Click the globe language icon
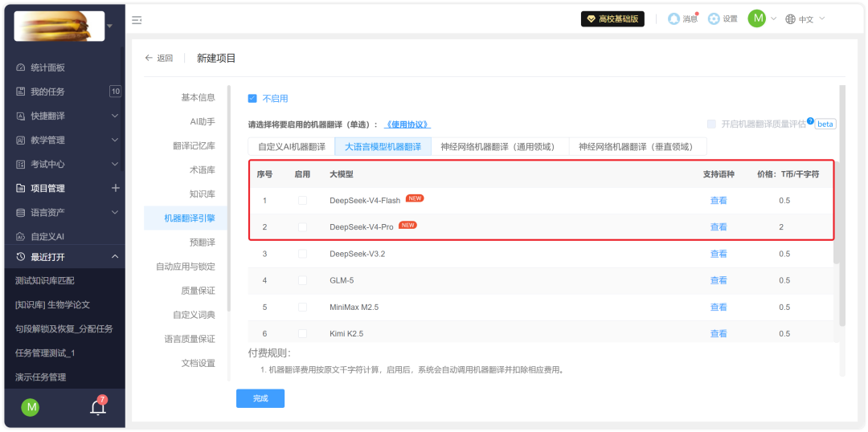 coord(790,18)
